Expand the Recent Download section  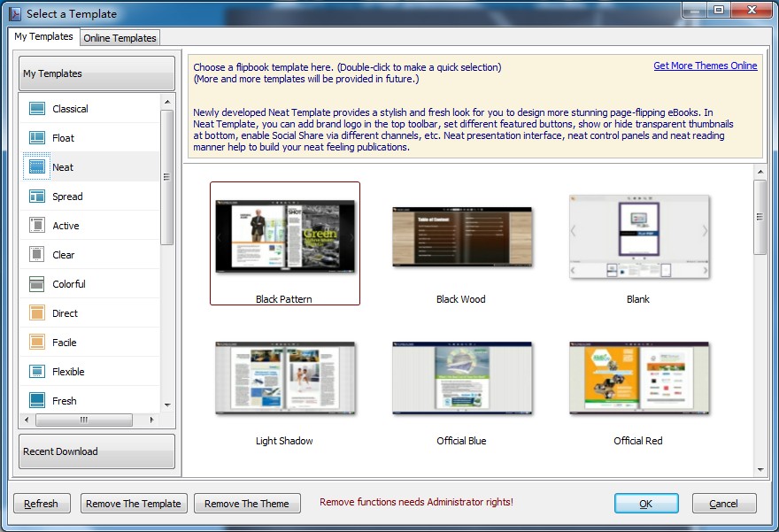96,451
